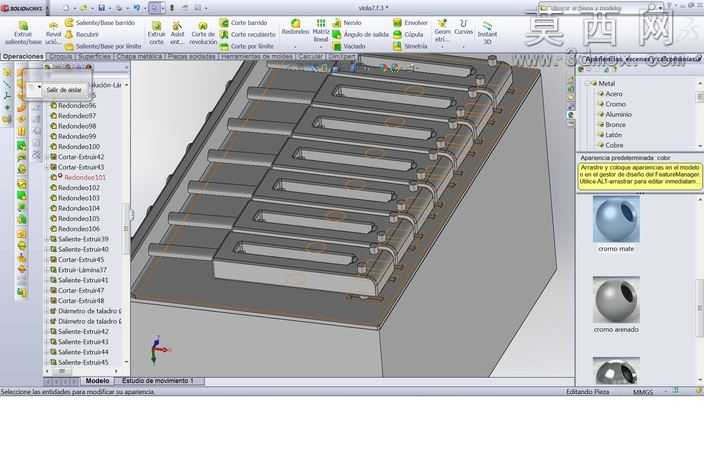
Task: Click the Salir de aislar button
Action: 64,90
